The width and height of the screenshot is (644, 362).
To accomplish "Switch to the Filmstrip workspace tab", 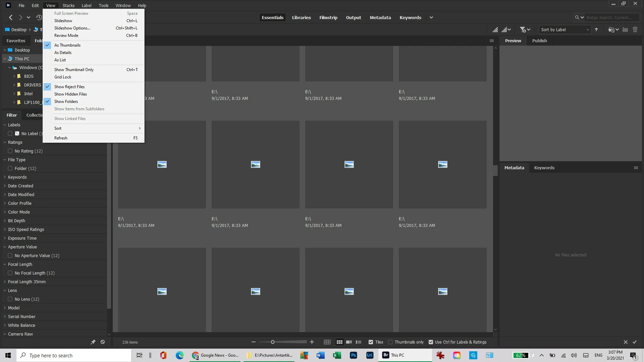I will (328, 17).
